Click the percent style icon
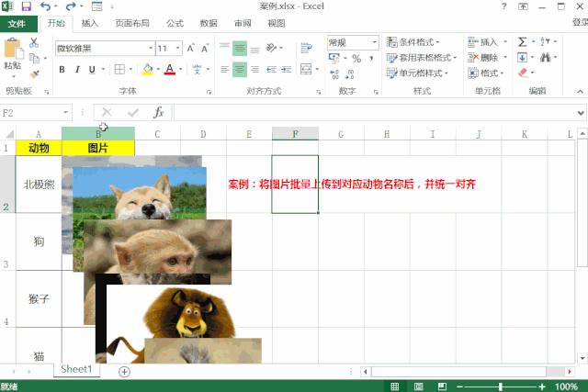Screen dimensions: 588x392 pos(356,59)
